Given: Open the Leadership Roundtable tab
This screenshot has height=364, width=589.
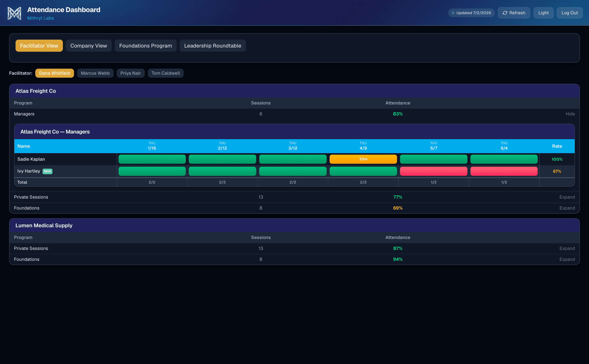Looking at the screenshot, I should coord(213,46).
